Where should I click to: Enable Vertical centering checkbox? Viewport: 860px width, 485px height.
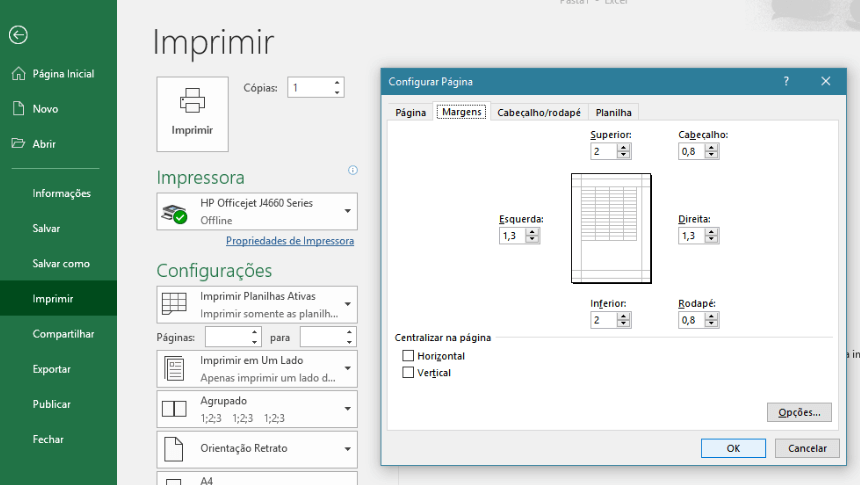[408, 373]
